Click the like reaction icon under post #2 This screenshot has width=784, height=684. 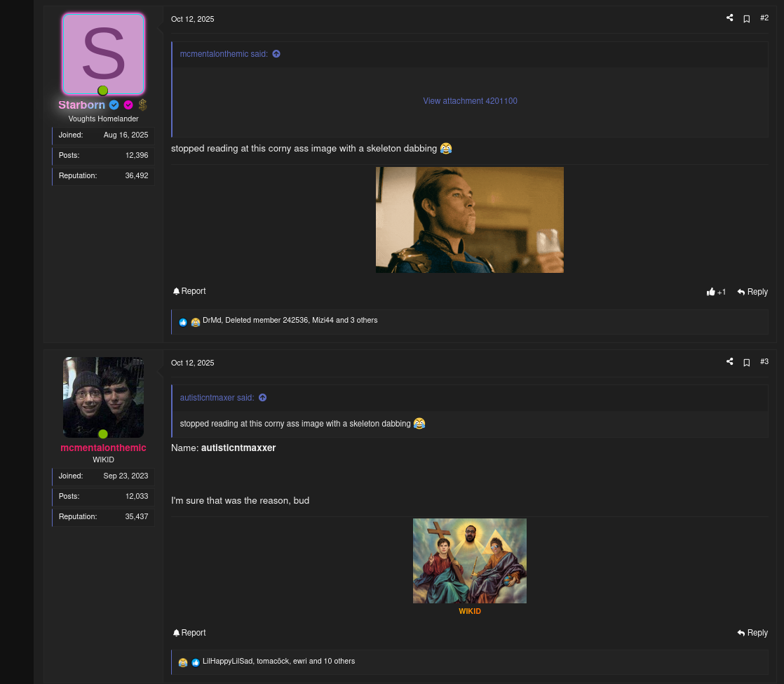[x=183, y=322]
